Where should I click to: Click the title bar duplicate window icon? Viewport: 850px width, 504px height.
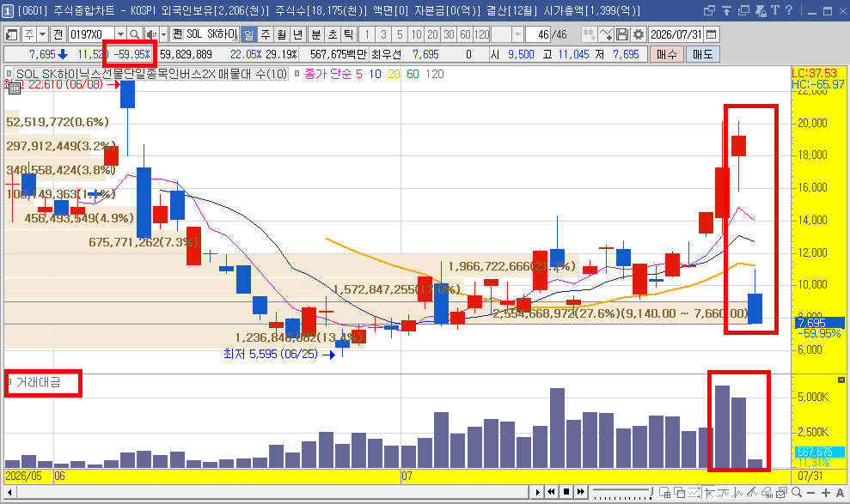click(x=743, y=10)
